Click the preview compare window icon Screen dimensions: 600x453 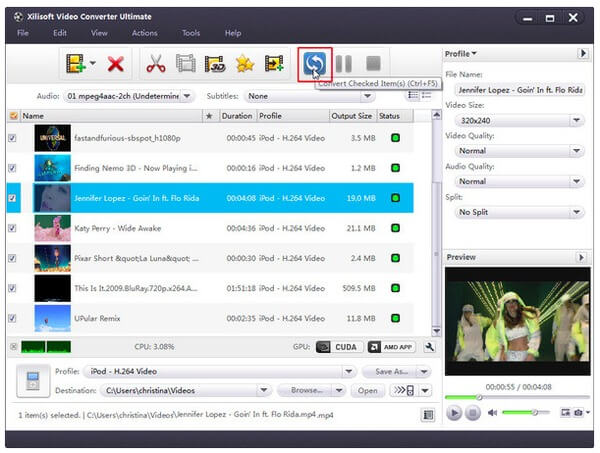pyautogui.click(x=565, y=412)
